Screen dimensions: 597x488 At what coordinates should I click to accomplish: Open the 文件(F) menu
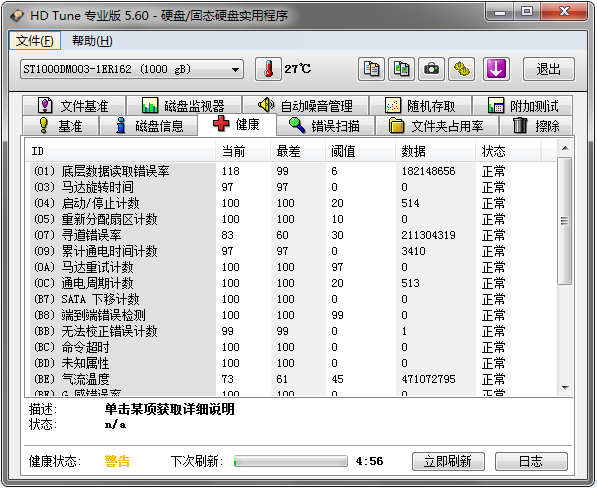(35, 41)
